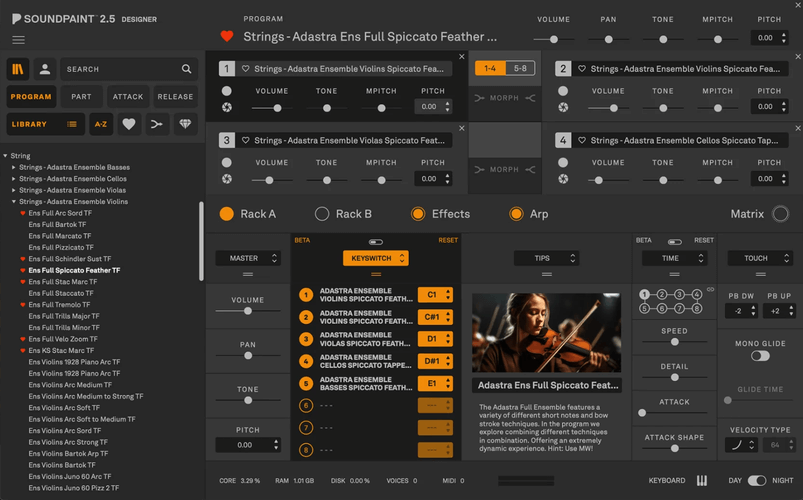Click the diamond filter icon
Image resolution: width=803 pixels, height=500 pixels.
pos(185,124)
